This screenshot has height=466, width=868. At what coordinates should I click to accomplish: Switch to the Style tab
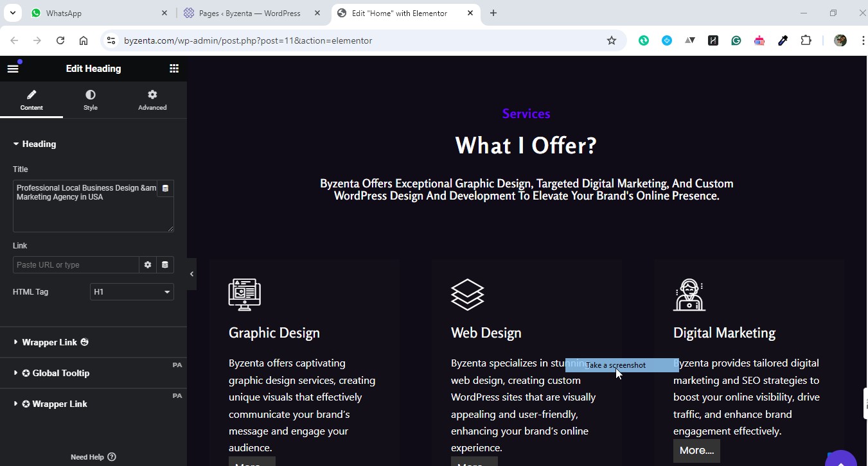[x=90, y=99]
